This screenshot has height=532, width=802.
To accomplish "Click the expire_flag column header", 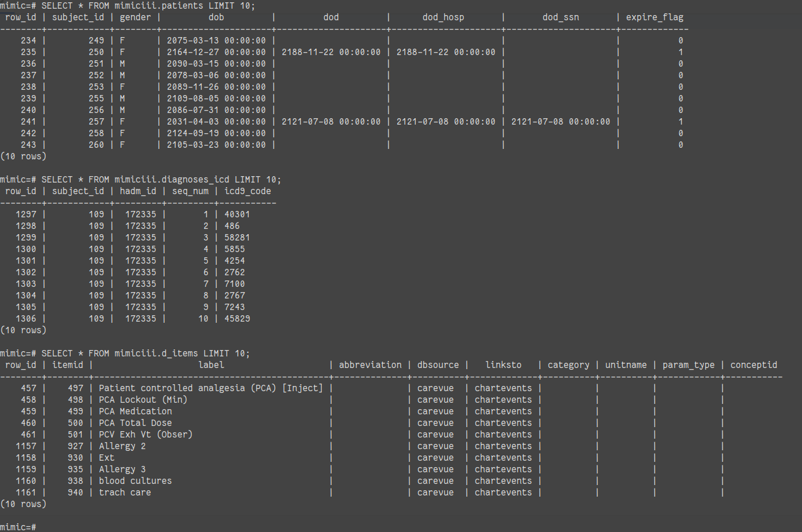I will pyautogui.click(x=654, y=17).
